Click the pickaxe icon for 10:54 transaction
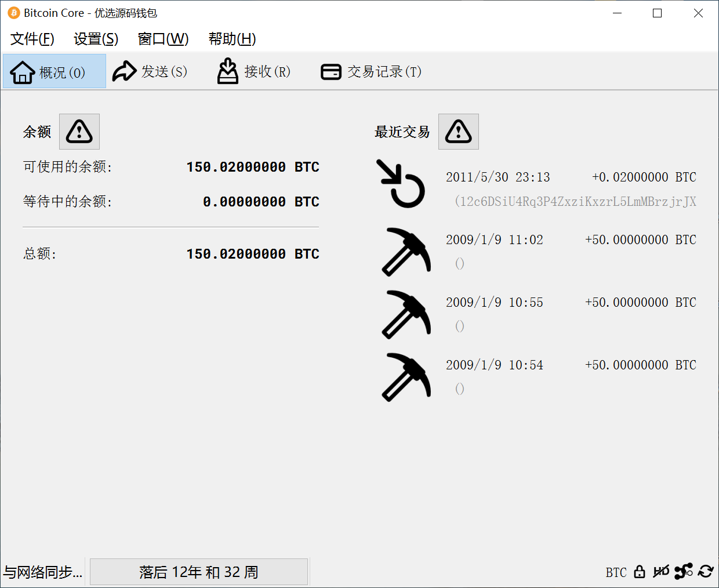Screen dimensions: 719x588 [x=406, y=377]
